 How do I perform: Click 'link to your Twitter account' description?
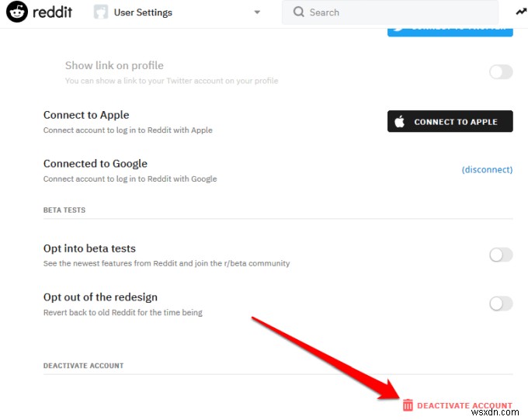point(173,81)
